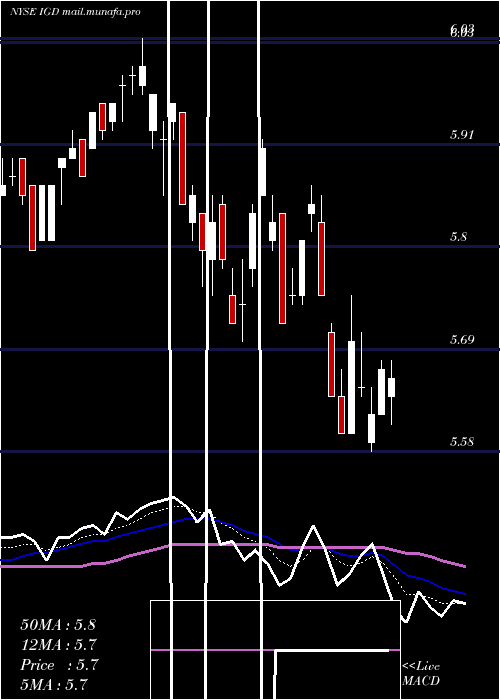
Task: Click the 6.03 top price label
Action: click(x=462, y=31)
